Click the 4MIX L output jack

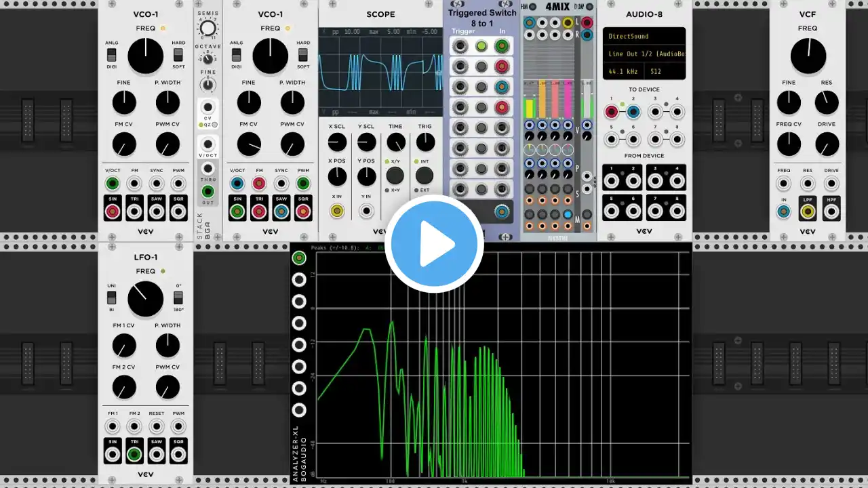coord(587,23)
